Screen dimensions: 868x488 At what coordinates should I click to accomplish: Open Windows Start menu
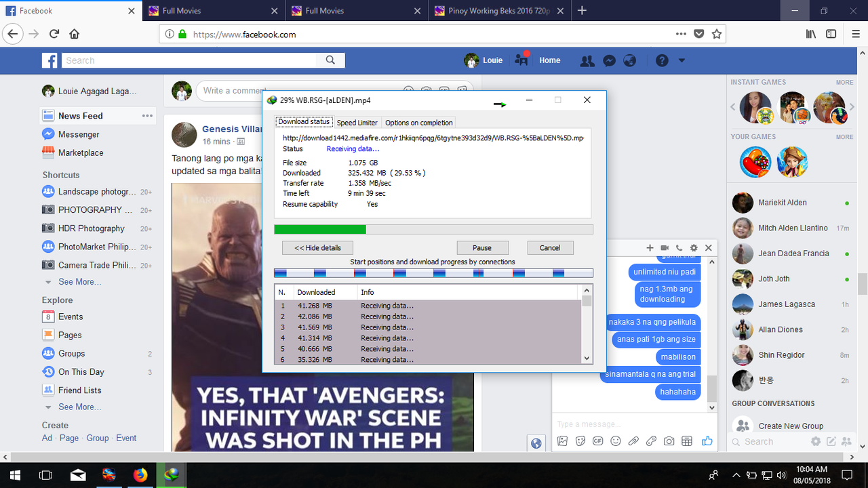[x=15, y=474]
